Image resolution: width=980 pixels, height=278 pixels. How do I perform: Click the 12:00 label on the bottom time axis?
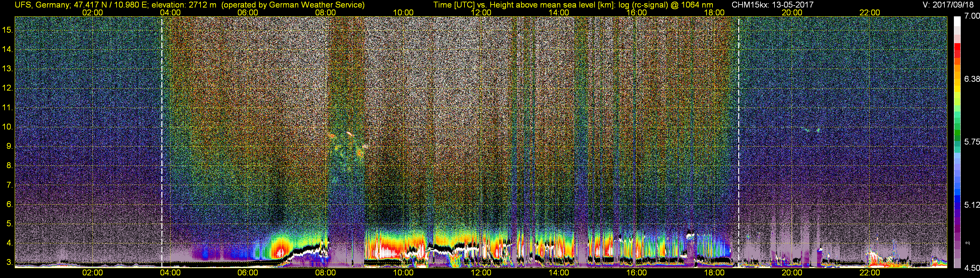481,273
